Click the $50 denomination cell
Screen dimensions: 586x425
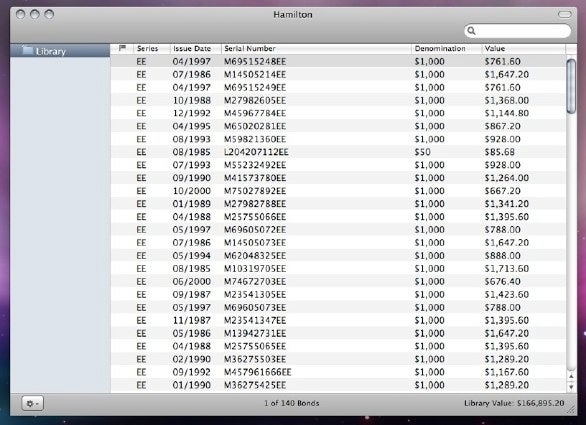point(422,152)
